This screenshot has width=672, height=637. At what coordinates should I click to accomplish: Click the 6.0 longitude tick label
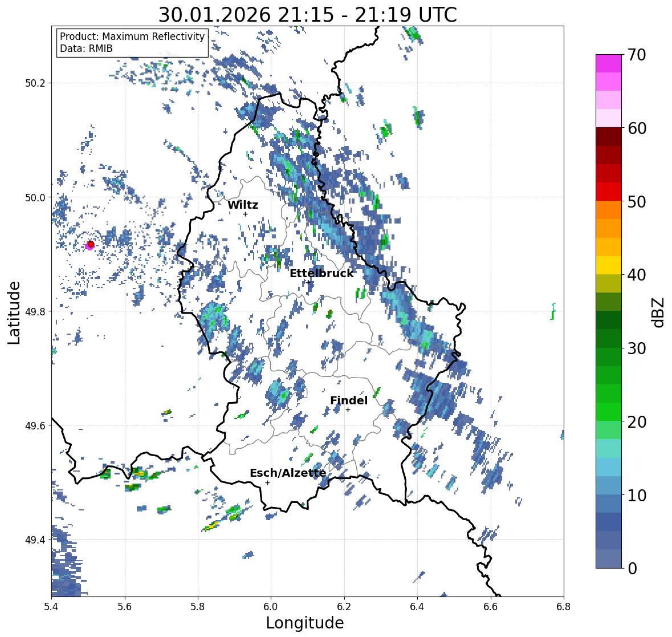pyautogui.click(x=271, y=607)
